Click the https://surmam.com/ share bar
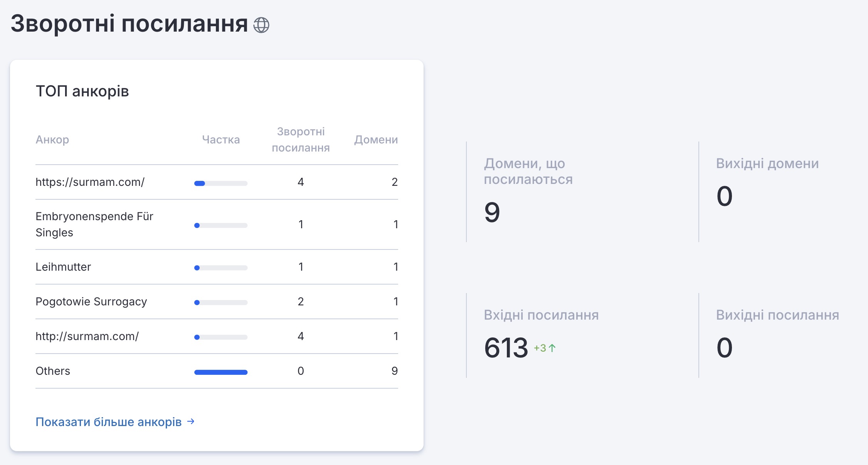Screen dimensions: 868x465 [220, 184]
